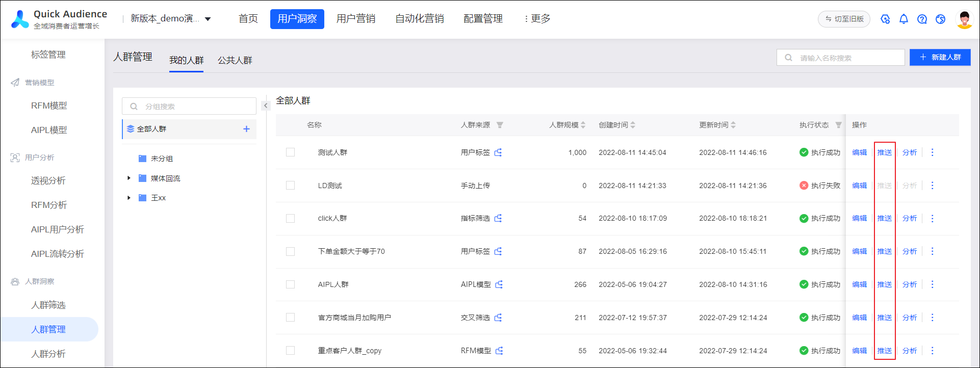
Task: Click the filter icon next to 执行状态
Action: tap(838, 125)
